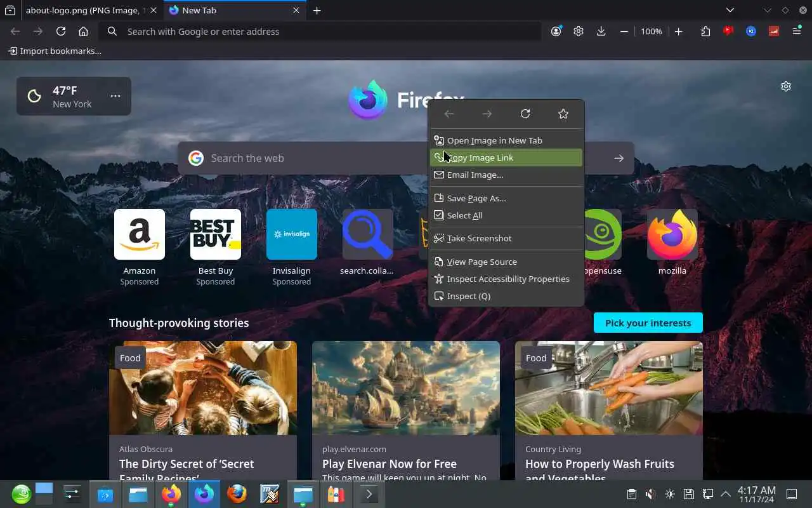This screenshot has width=812, height=508.
Task: Choose Select All from context menu
Action: (506, 215)
